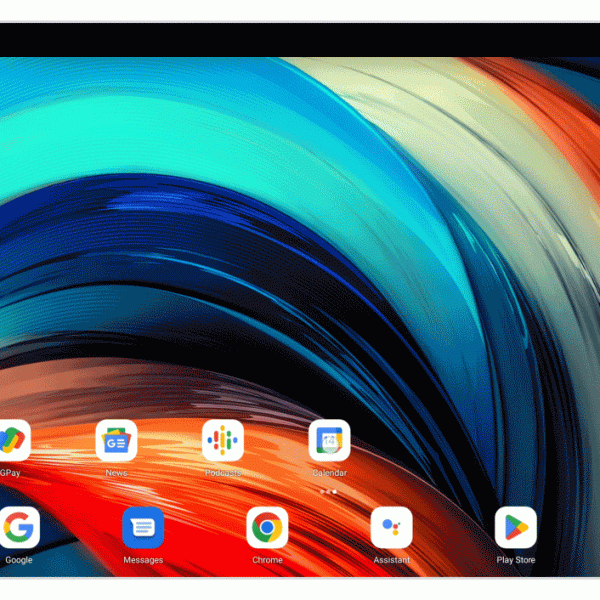Click the home screen page indicator dots
The width and height of the screenshot is (600, 600).
pyautogui.click(x=328, y=492)
